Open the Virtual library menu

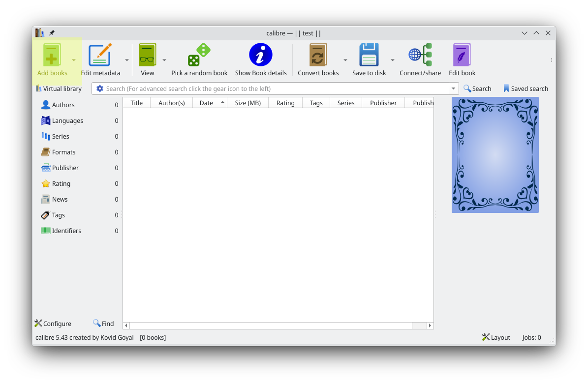tap(59, 89)
